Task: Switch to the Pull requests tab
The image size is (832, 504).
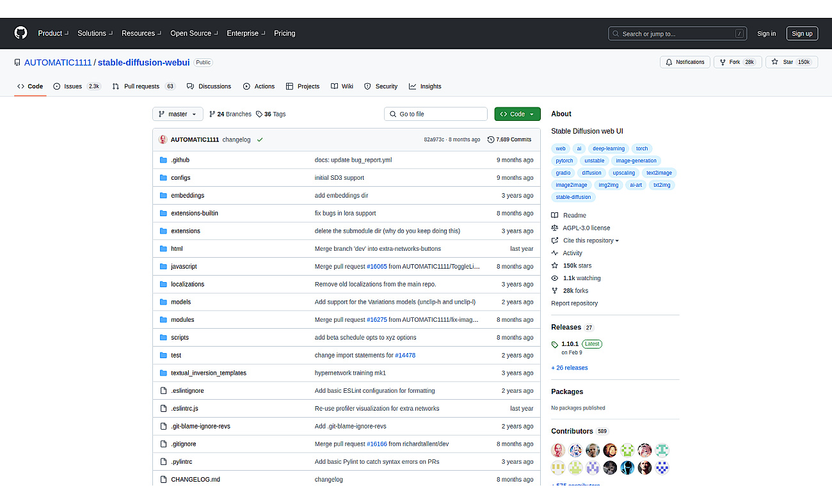Action: 143,86
